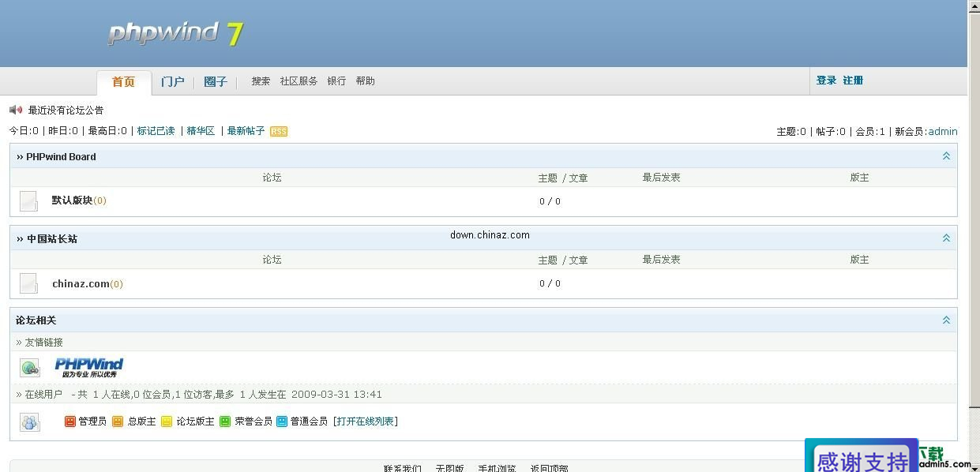Click the 在线用户 subheading
The width and height of the screenshot is (980, 472).
pos(44,395)
